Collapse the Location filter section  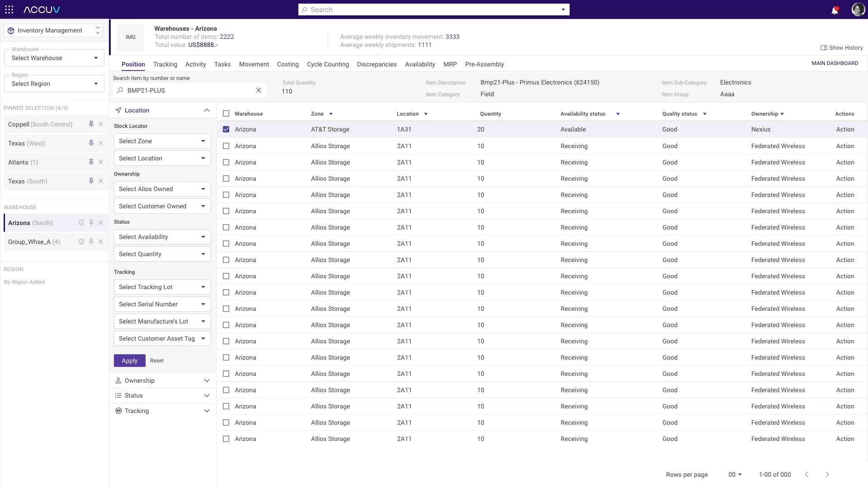[x=207, y=110]
